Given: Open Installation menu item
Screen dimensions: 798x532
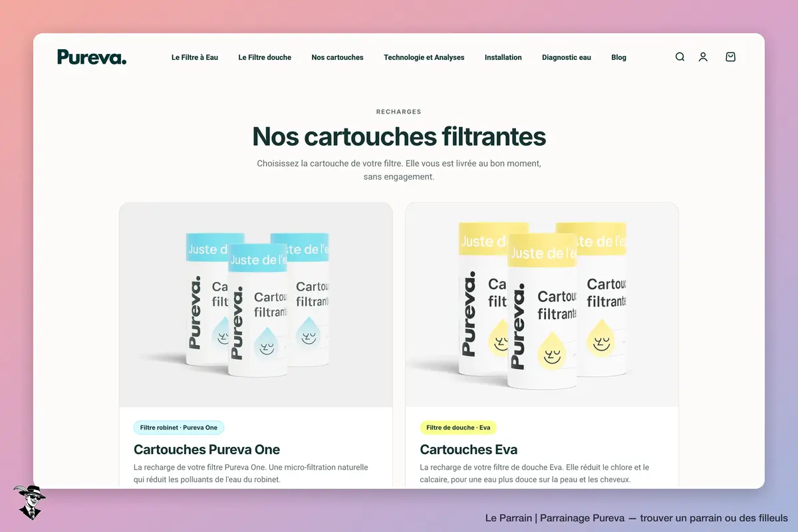Looking at the screenshot, I should point(503,57).
